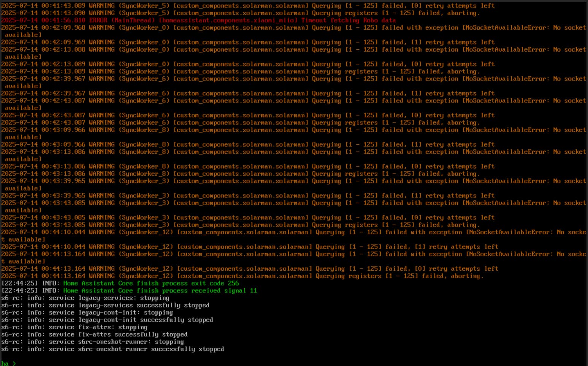Click 'service fix-attrs successfully stopped' line
The image size is (588, 366).
click(94, 334)
